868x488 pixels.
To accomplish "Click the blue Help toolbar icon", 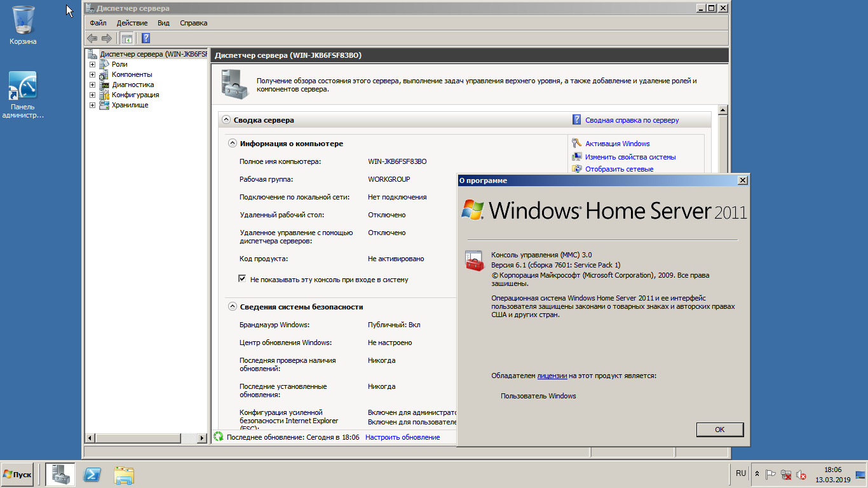I will 146,38.
